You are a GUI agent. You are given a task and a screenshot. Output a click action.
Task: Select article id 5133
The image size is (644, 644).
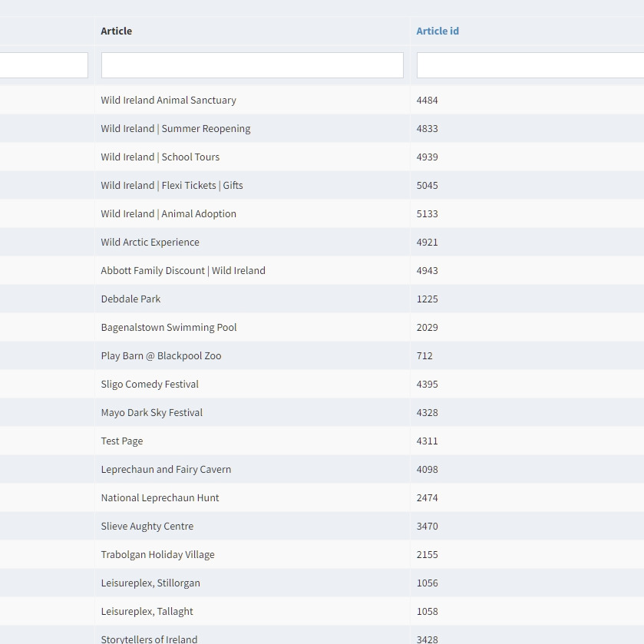[427, 213]
